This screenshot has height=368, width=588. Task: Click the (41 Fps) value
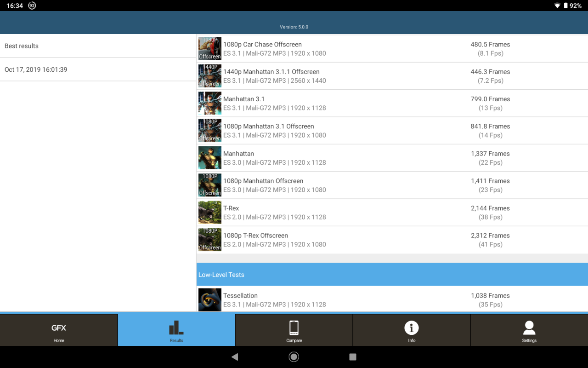point(490,244)
